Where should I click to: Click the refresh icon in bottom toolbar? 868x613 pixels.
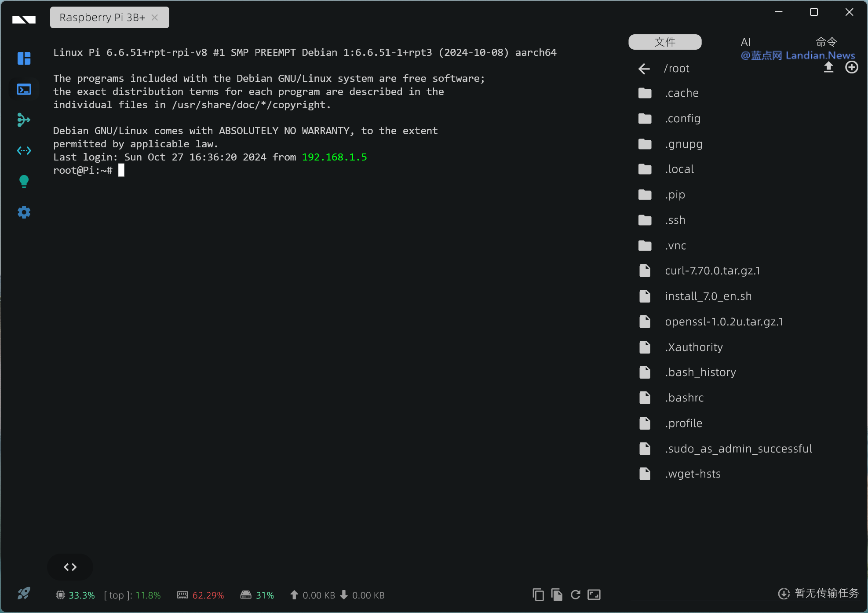click(x=575, y=595)
